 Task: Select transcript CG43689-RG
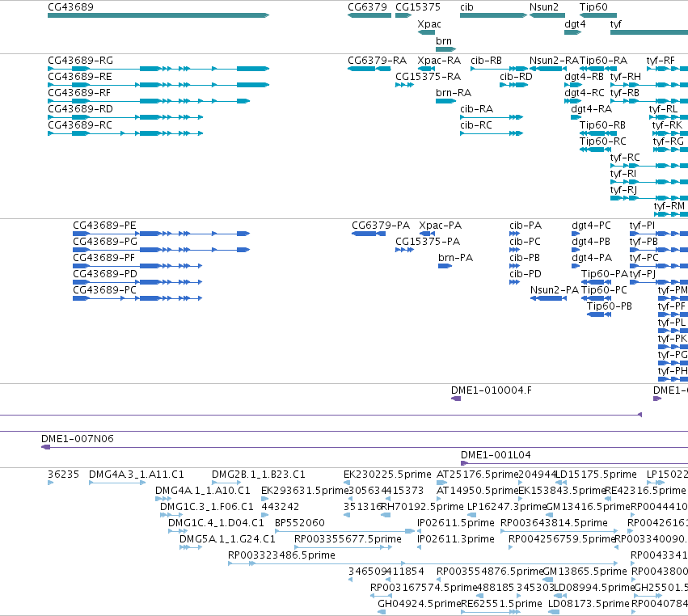(x=158, y=69)
